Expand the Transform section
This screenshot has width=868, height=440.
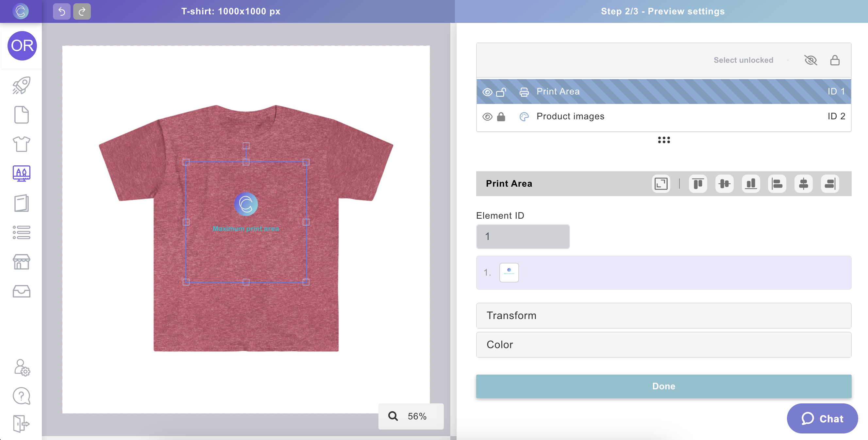663,315
